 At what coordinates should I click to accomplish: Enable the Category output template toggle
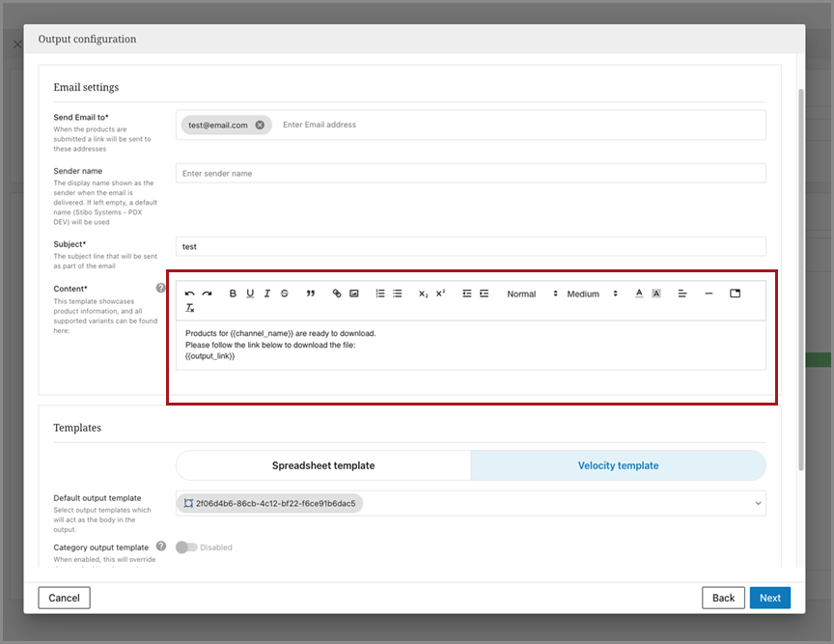[186, 547]
